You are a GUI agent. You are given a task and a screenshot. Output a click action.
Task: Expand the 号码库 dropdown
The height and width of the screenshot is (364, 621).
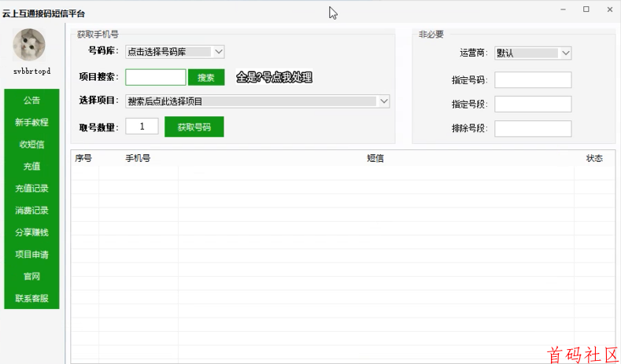[x=175, y=52]
